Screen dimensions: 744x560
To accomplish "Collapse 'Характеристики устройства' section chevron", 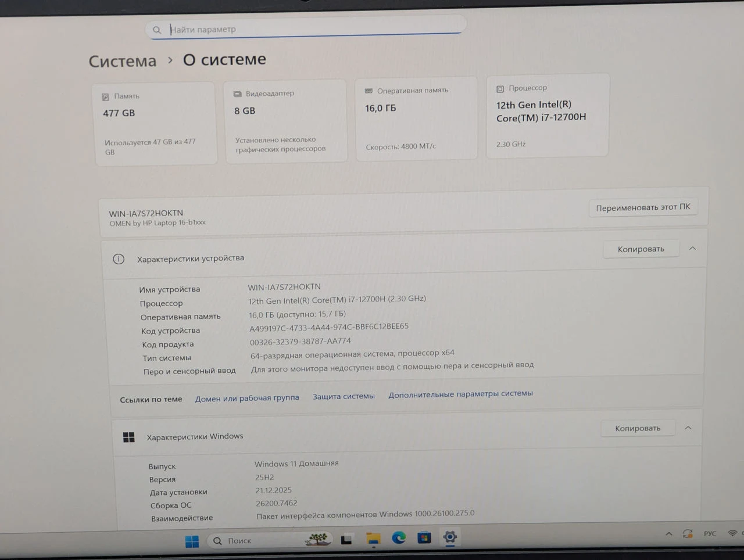I will click(x=692, y=248).
